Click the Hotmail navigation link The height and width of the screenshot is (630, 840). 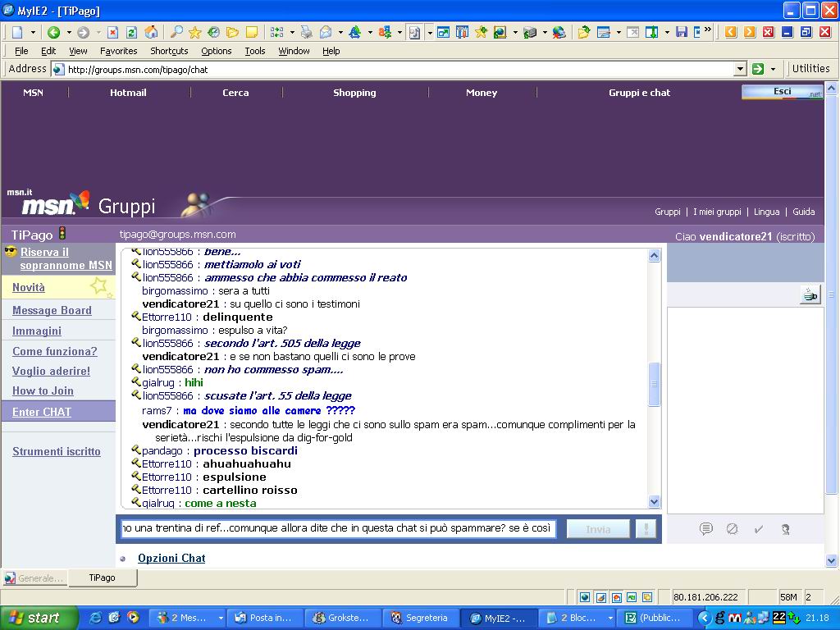click(128, 93)
